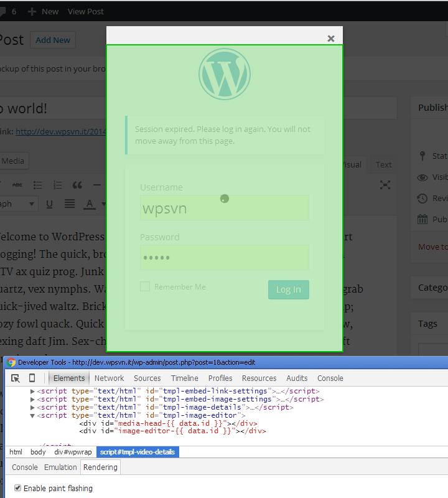Select the Username input field

[225, 208]
